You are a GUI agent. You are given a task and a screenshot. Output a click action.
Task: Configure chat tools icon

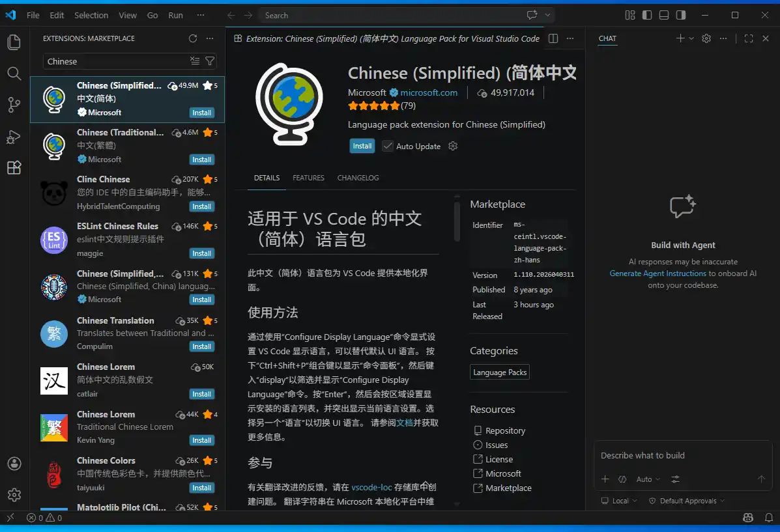click(x=675, y=479)
